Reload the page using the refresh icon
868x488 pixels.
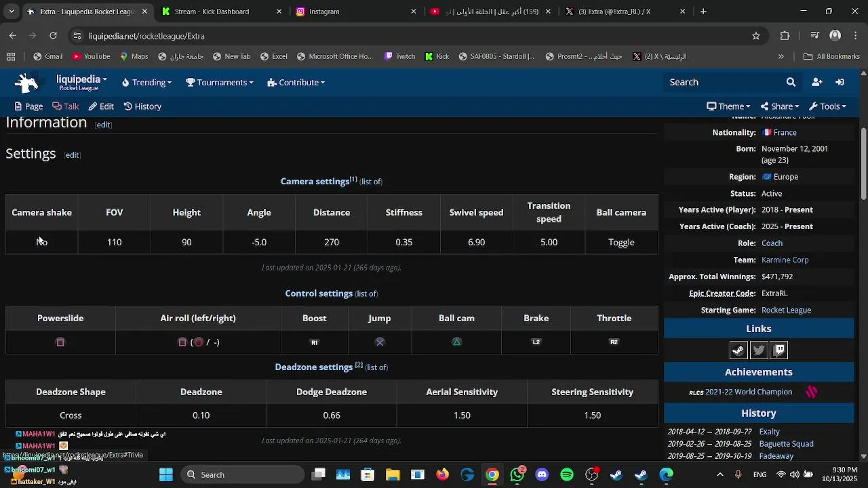pyautogui.click(x=53, y=36)
